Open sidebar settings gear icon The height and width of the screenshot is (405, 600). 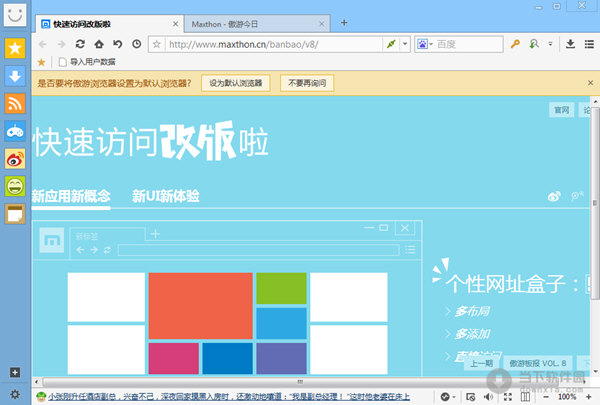15,394
